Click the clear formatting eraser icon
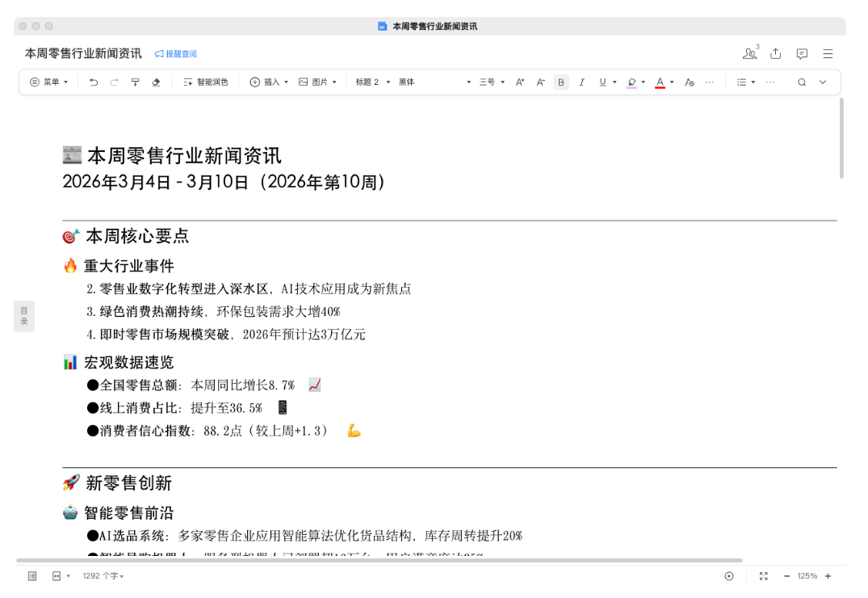 pyautogui.click(x=156, y=82)
